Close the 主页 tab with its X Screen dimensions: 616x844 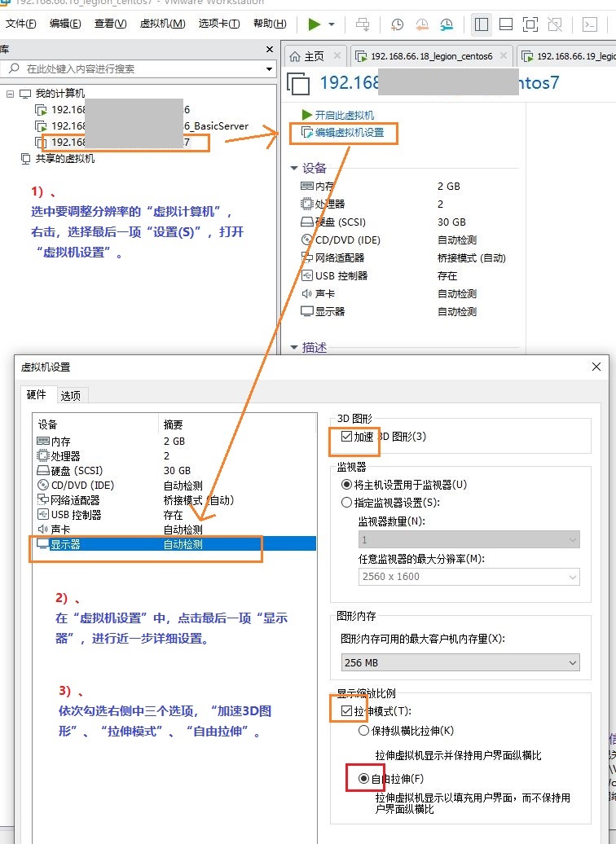(337, 55)
